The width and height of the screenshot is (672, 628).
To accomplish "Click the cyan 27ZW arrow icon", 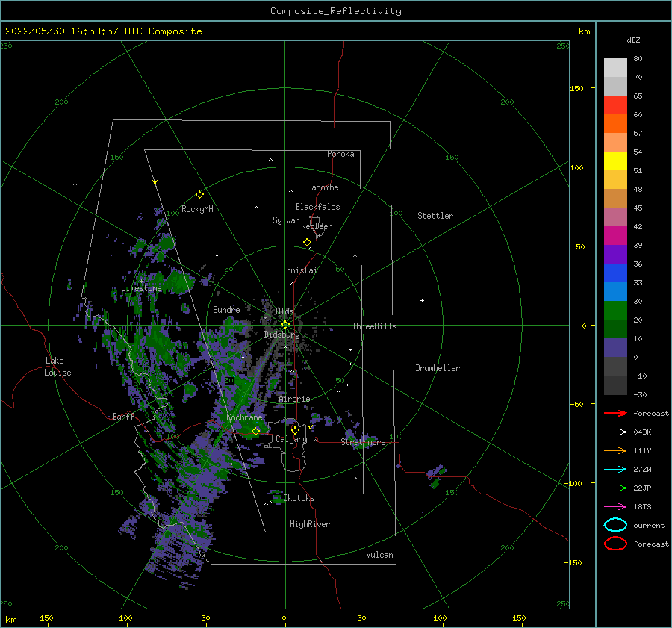I will click(x=615, y=470).
